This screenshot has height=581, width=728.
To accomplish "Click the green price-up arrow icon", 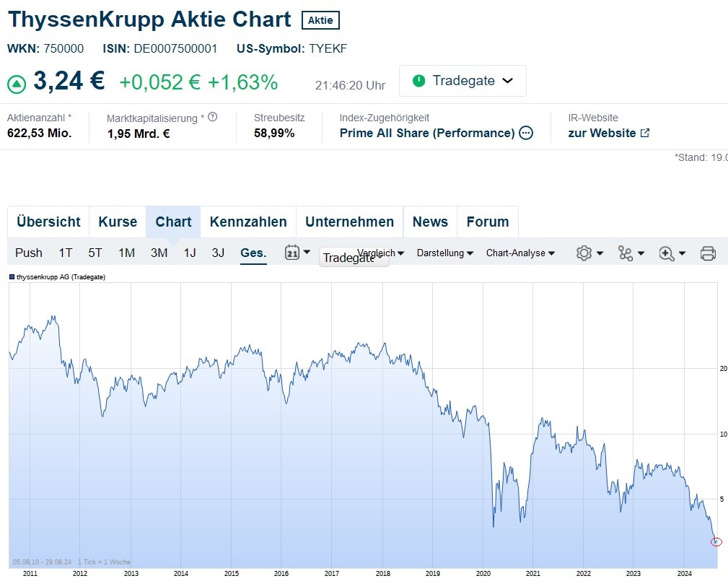I will [17, 84].
